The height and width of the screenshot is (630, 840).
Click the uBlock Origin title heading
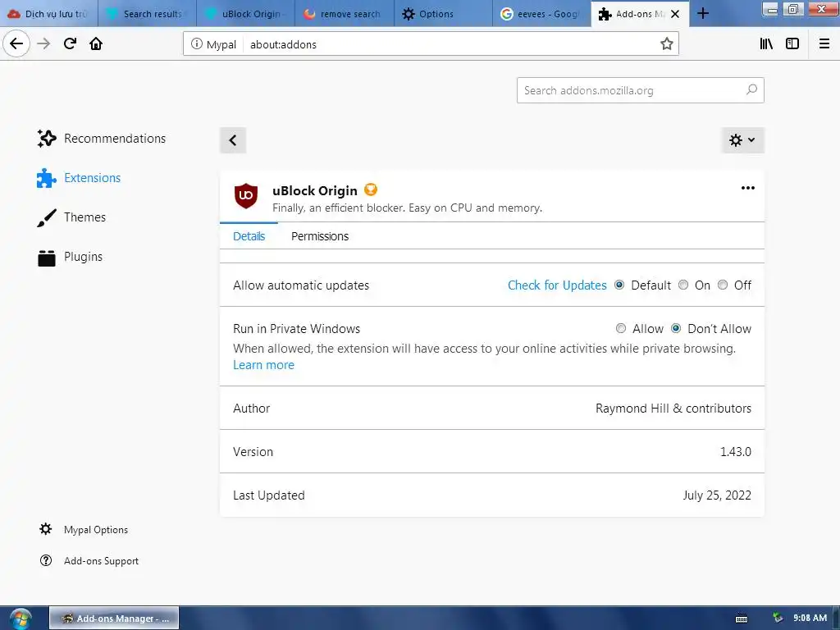point(314,190)
